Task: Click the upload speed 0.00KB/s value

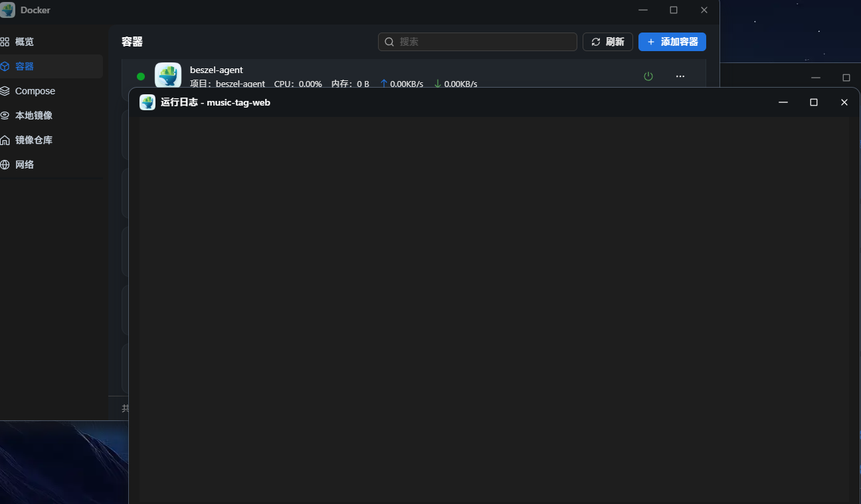Action: (x=407, y=84)
